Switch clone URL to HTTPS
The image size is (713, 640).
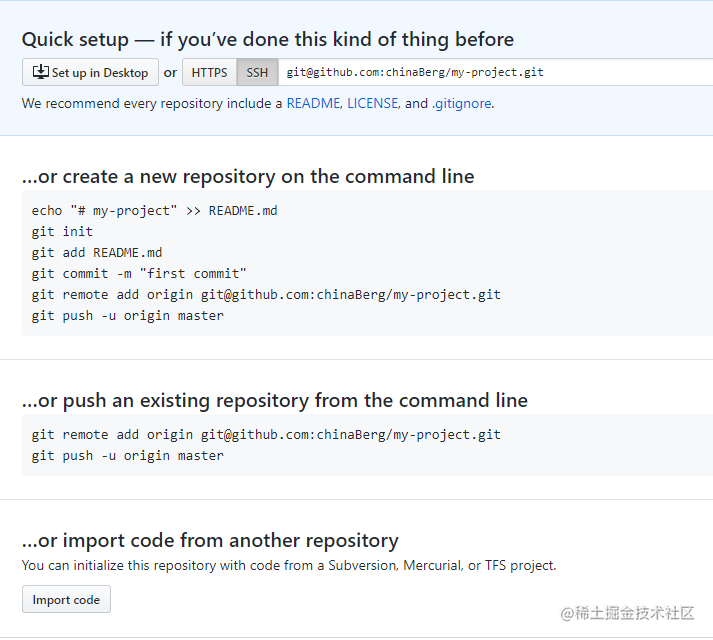209,72
